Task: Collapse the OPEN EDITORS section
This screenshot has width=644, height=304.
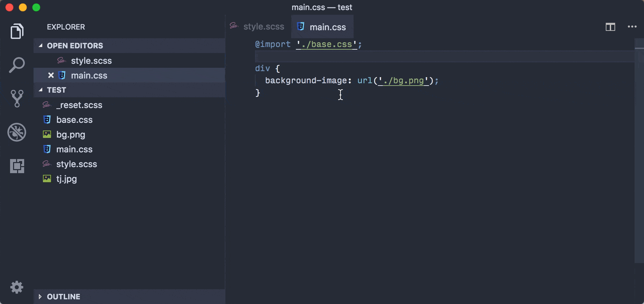Action: pos(41,46)
